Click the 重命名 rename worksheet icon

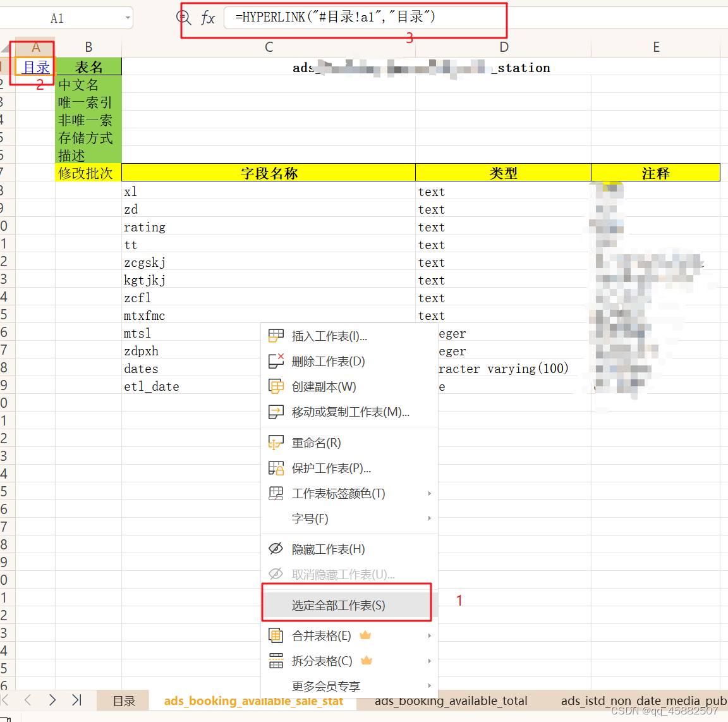(276, 443)
